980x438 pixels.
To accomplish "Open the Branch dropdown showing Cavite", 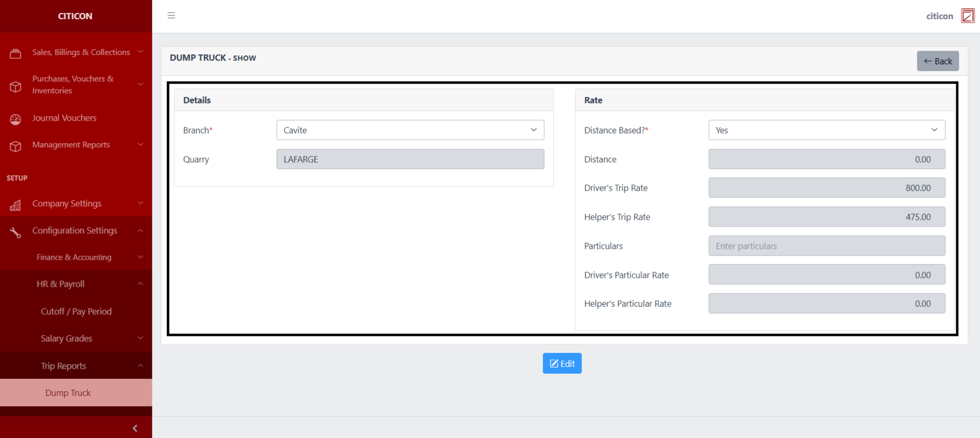I will click(410, 130).
